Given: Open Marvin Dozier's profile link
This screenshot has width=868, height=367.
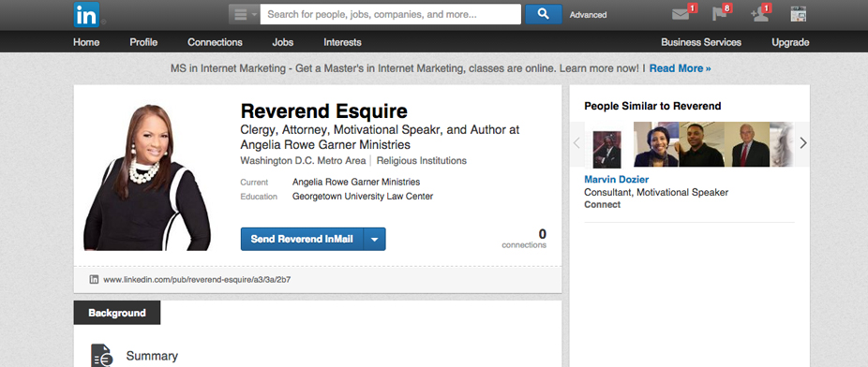Looking at the screenshot, I should (616, 180).
